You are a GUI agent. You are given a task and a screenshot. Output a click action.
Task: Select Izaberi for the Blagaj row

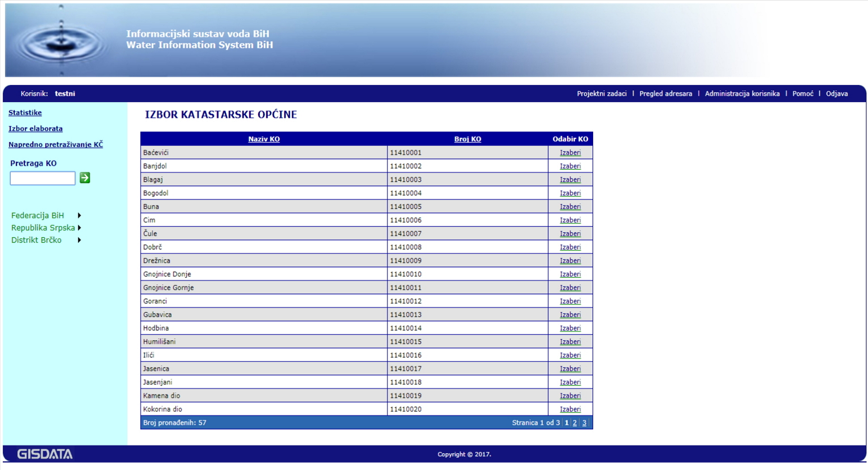[x=570, y=179]
